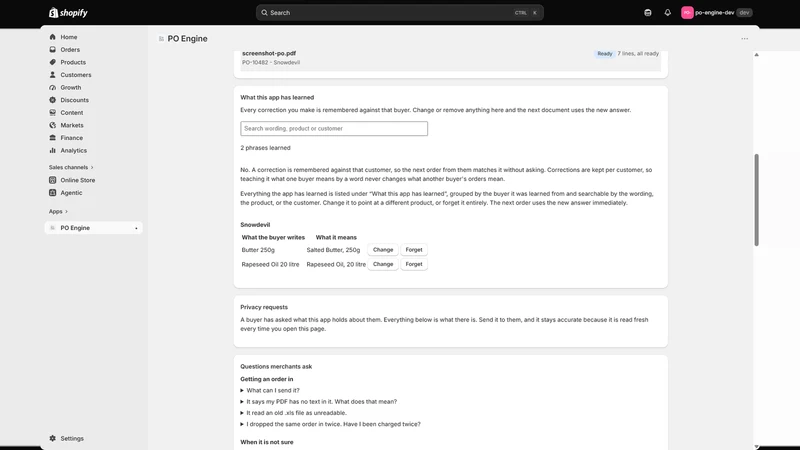Viewport: 800px width, 450px height.
Task: Click the scrollbar down arrow
Action: click(756, 447)
